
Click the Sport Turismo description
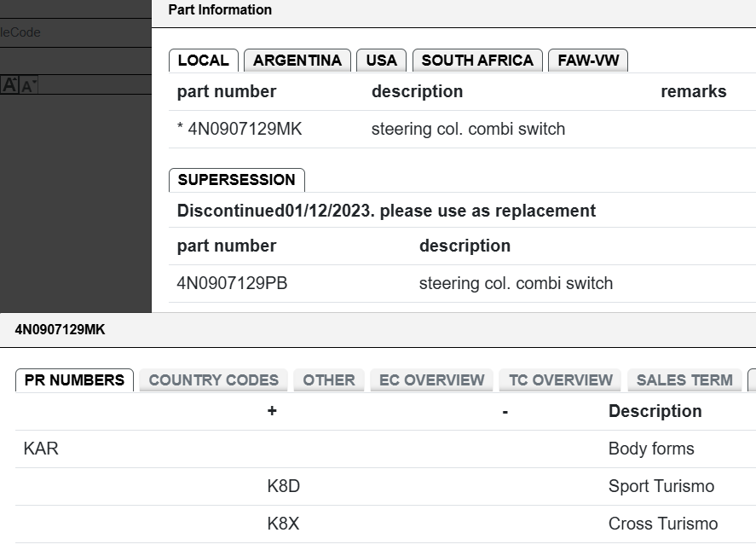[661, 486]
